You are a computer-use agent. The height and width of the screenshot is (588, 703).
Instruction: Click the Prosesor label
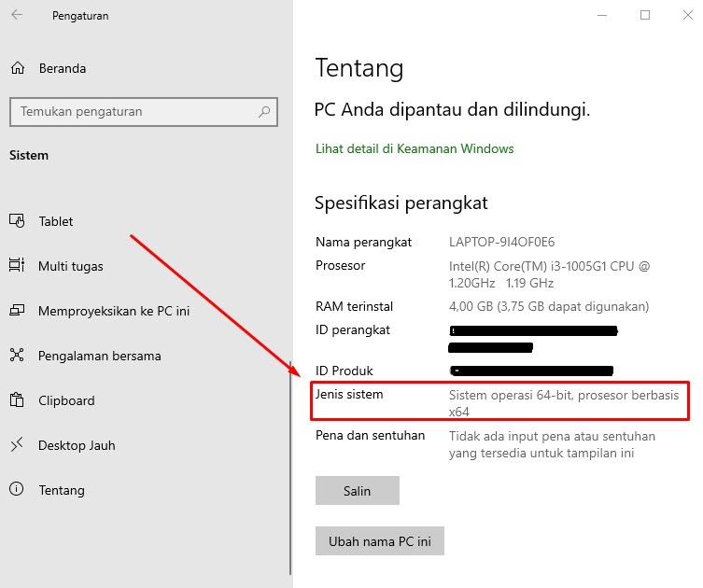point(340,265)
